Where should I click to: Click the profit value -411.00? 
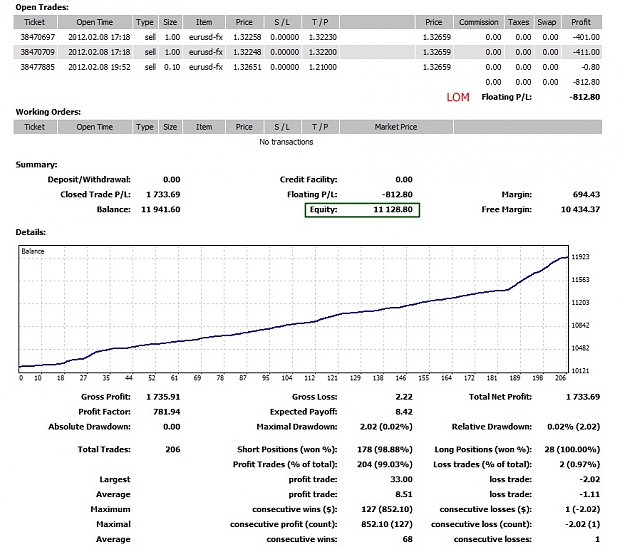586,52
